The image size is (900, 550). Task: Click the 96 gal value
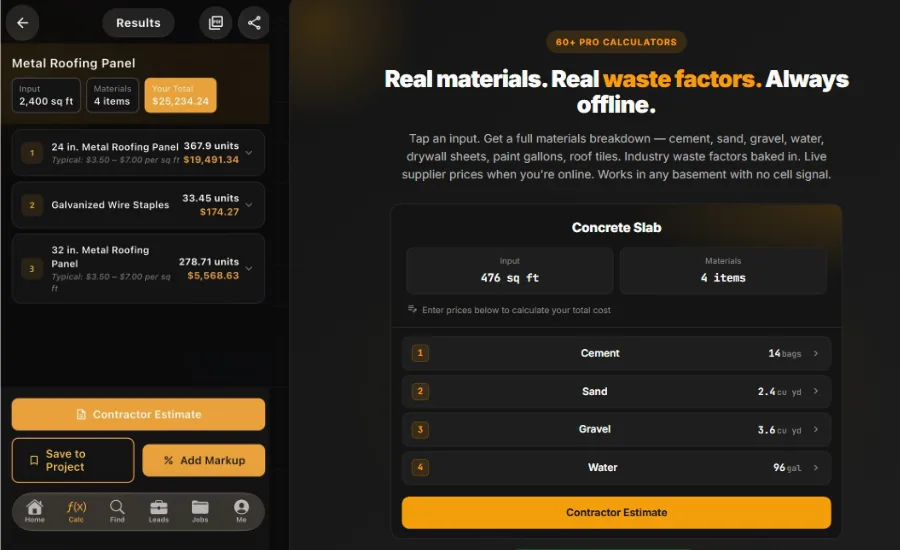[787, 468]
